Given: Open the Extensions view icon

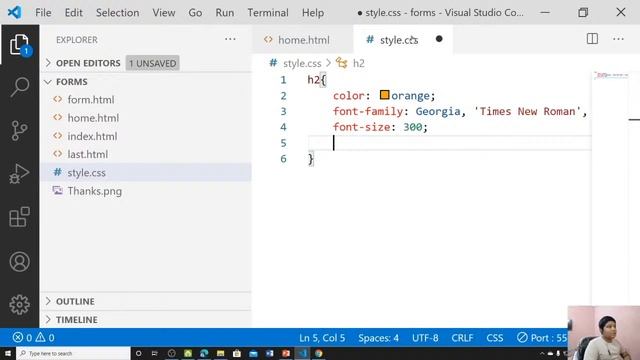Looking at the screenshot, I should [20, 217].
